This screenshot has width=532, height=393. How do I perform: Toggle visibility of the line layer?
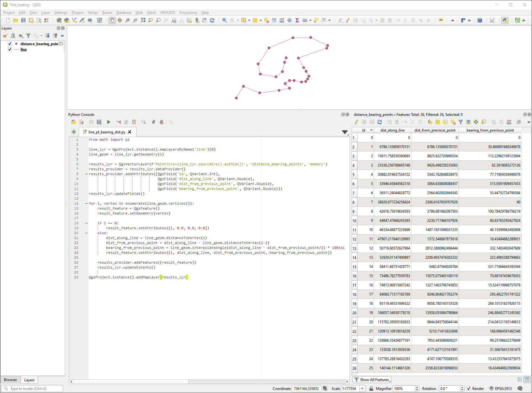(10, 49)
